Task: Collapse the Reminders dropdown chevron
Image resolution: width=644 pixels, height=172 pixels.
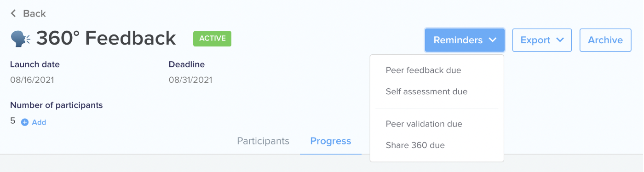Action: pyautogui.click(x=493, y=40)
